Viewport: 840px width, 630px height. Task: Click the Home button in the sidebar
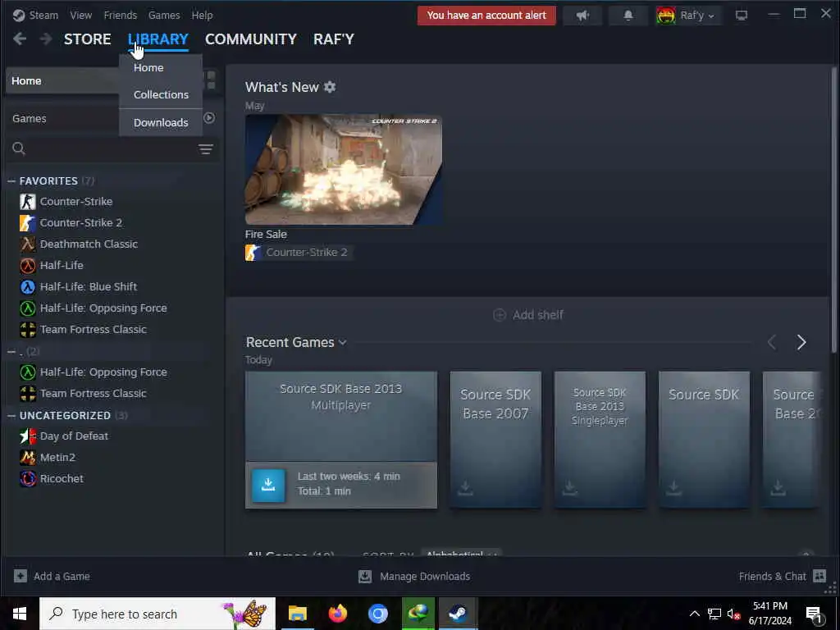coord(62,81)
